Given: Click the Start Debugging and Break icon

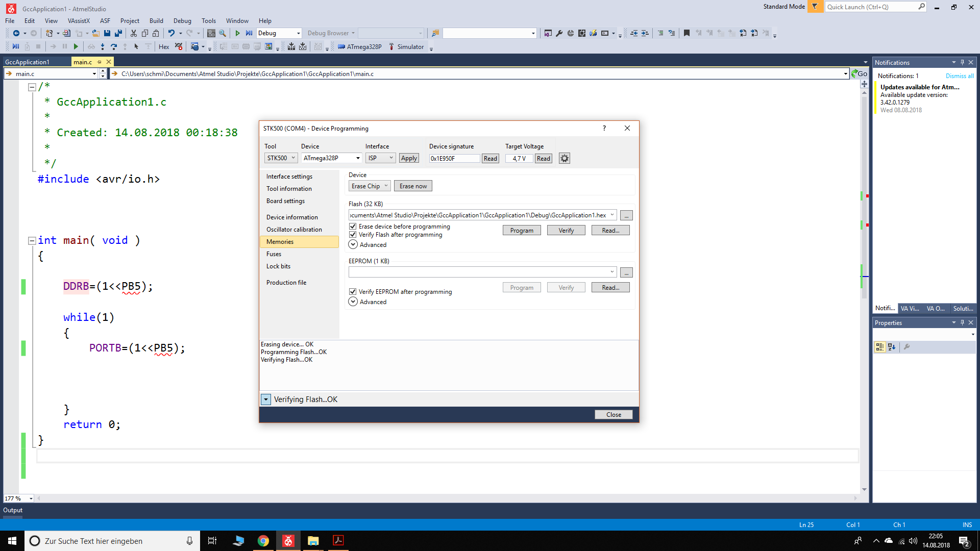Looking at the screenshot, I should [x=249, y=33].
